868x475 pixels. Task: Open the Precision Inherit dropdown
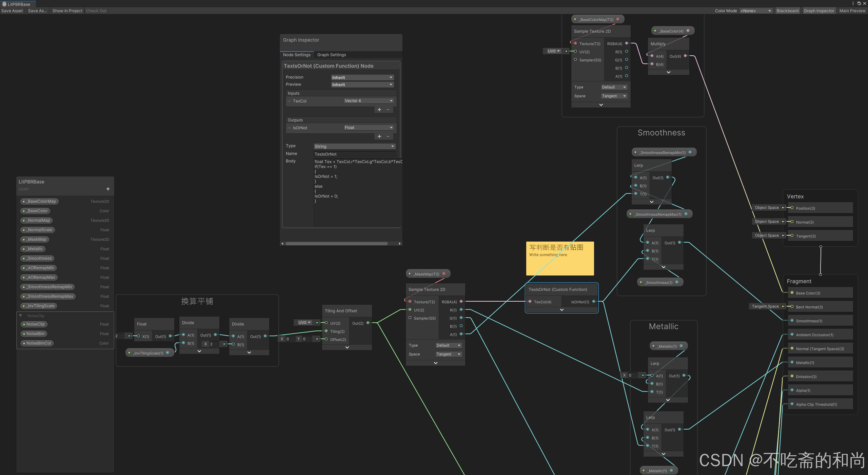click(362, 77)
